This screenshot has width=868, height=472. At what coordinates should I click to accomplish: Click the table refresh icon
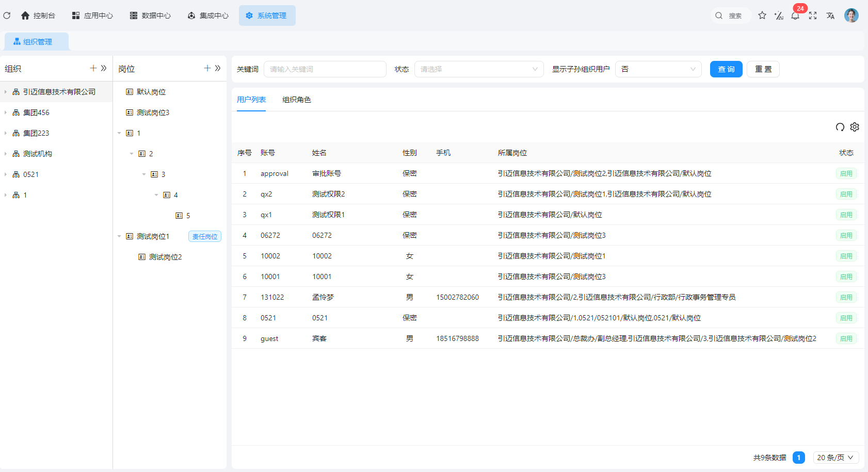(x=840, y=127)
